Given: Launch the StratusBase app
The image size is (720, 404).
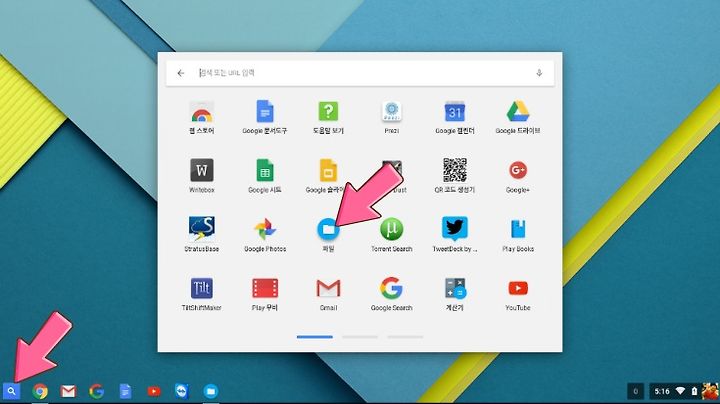Looking at the screenshot, I should pyautogui.click(x=202, y=229).
